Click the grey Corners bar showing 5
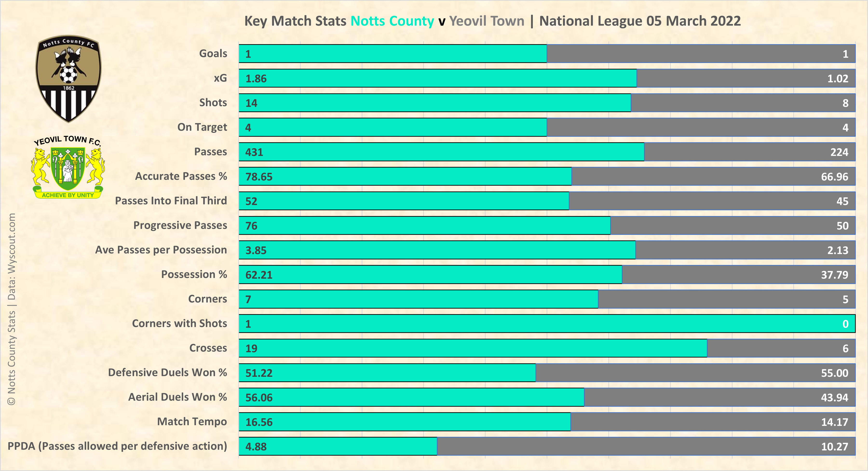The width and height of the screenshot is (868, 471). [x=726, y=299]
